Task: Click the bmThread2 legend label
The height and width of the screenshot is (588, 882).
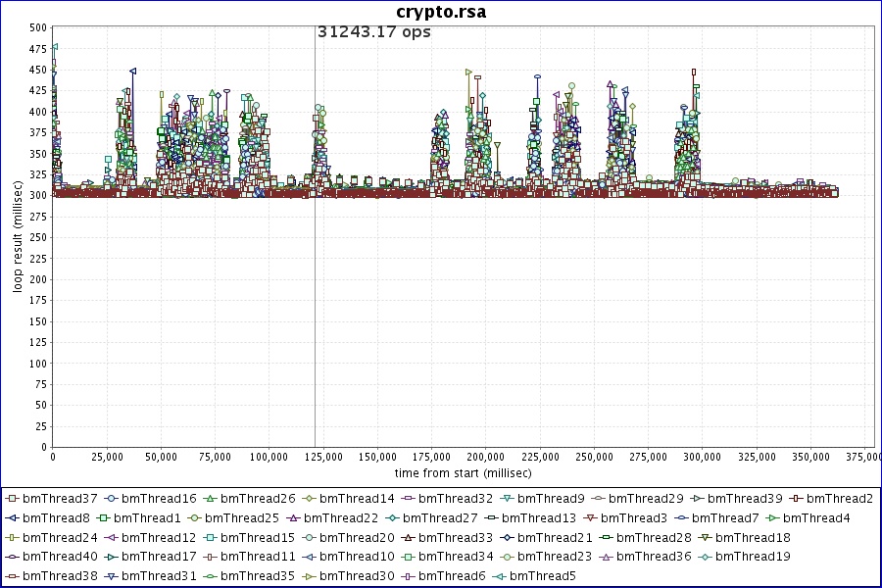Action: coord(841,499)
